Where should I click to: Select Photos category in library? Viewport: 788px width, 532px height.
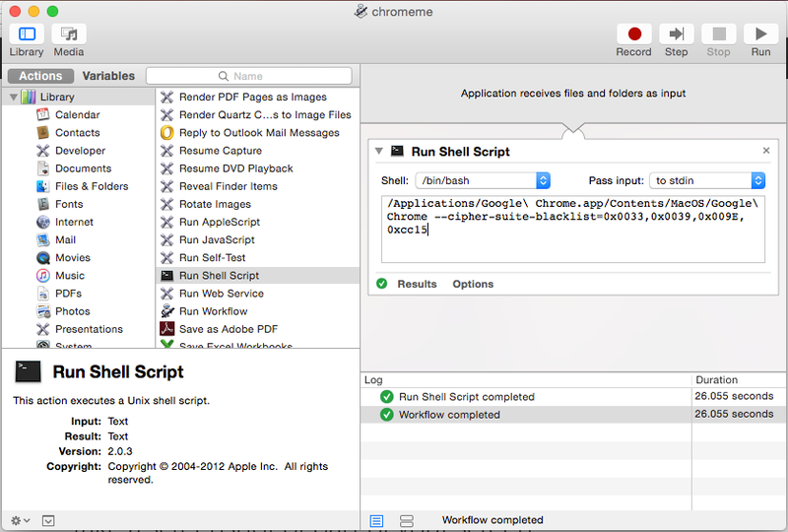pyautogui.click(x=72, y=311)
